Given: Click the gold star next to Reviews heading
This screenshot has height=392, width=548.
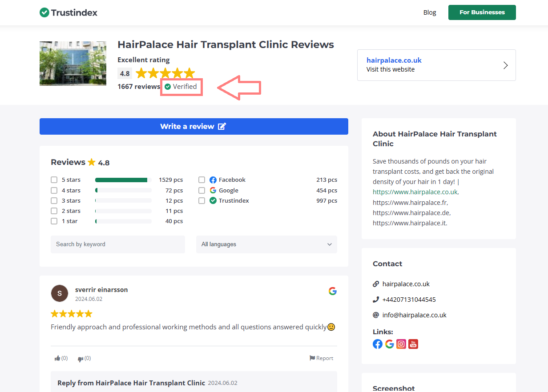Looking at the screenshot, I should click(x=92, y=162).
